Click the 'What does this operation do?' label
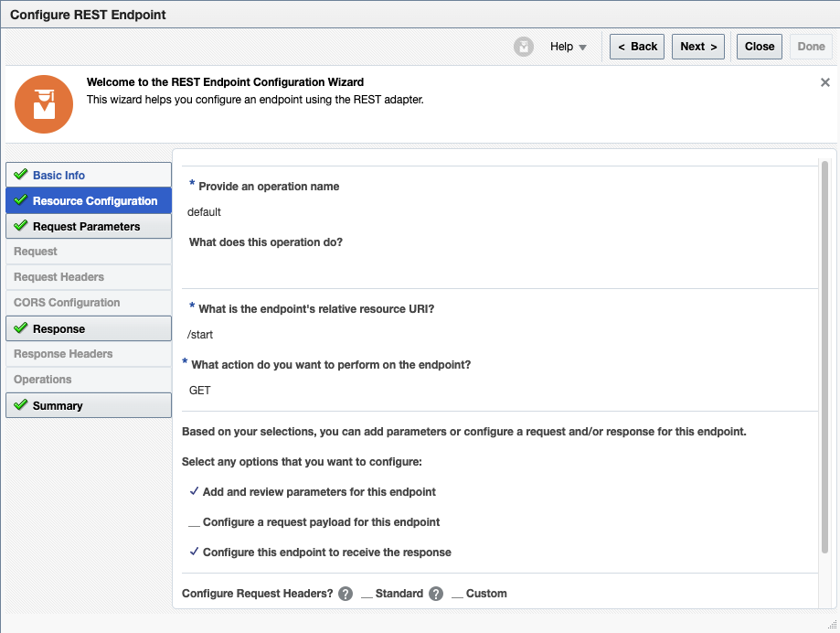Screen dimensions: 840x633 point(266,242)
